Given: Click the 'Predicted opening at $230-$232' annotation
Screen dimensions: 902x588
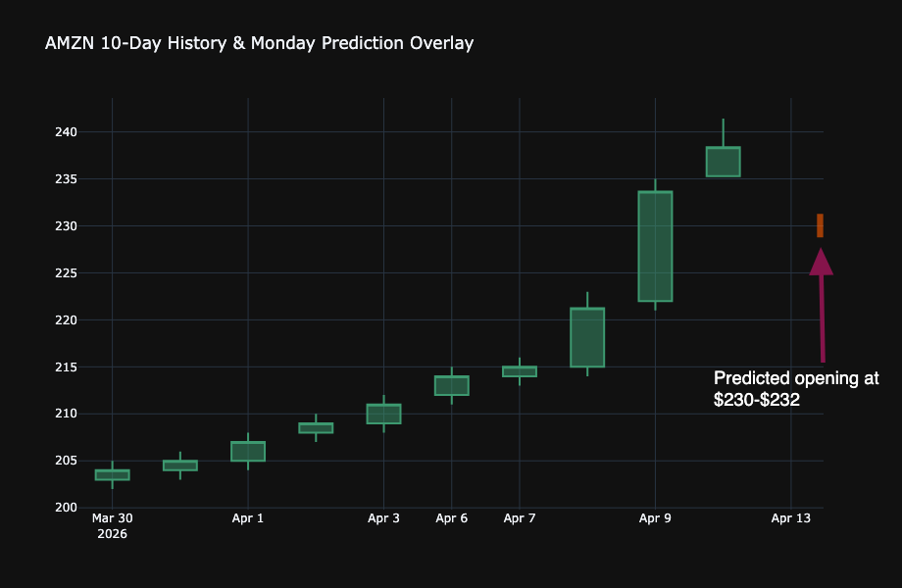Looking at the screenshot, I should (795, 389).
